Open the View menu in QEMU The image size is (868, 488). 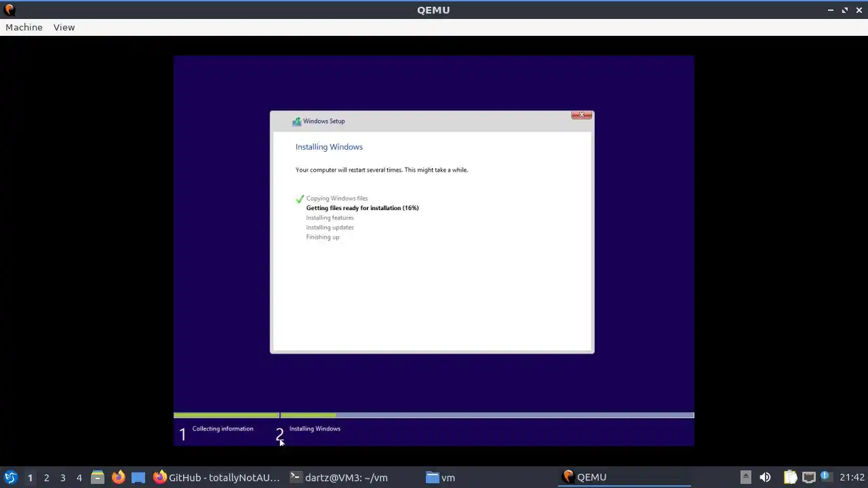click(64, 27)
